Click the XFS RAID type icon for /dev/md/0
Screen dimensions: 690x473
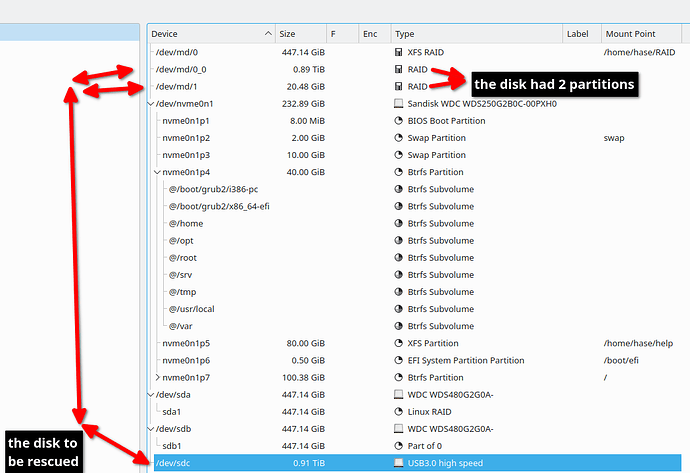(x=400, y=51)
